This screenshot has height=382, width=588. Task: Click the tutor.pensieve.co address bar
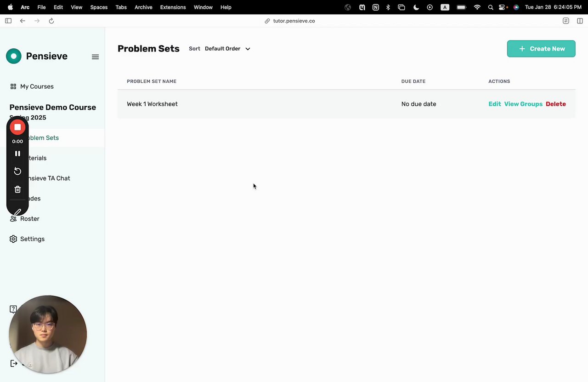[294, 21]
